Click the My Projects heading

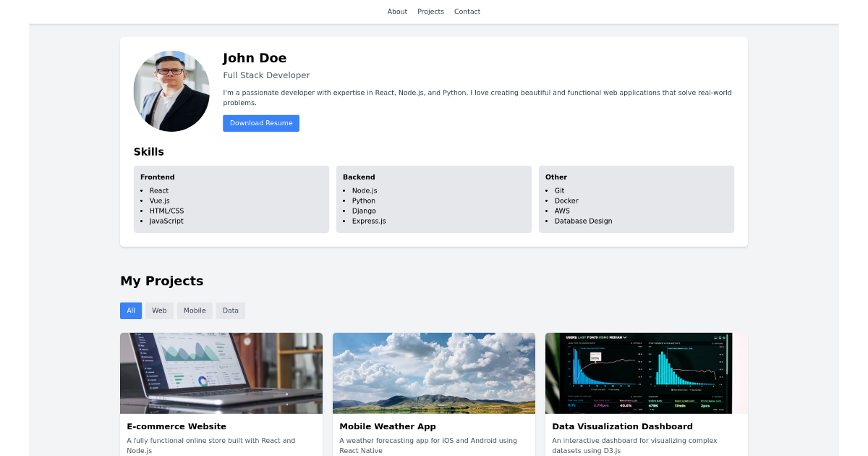coord(161,281)
